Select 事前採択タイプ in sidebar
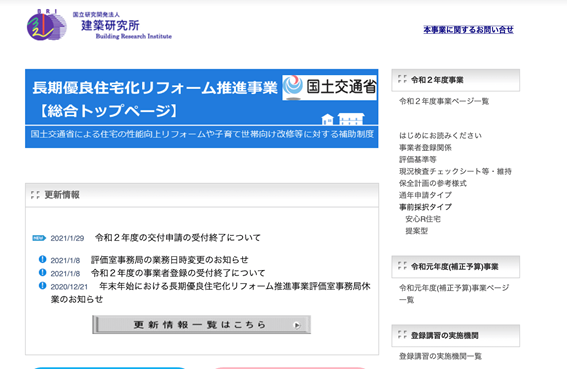 425,207
